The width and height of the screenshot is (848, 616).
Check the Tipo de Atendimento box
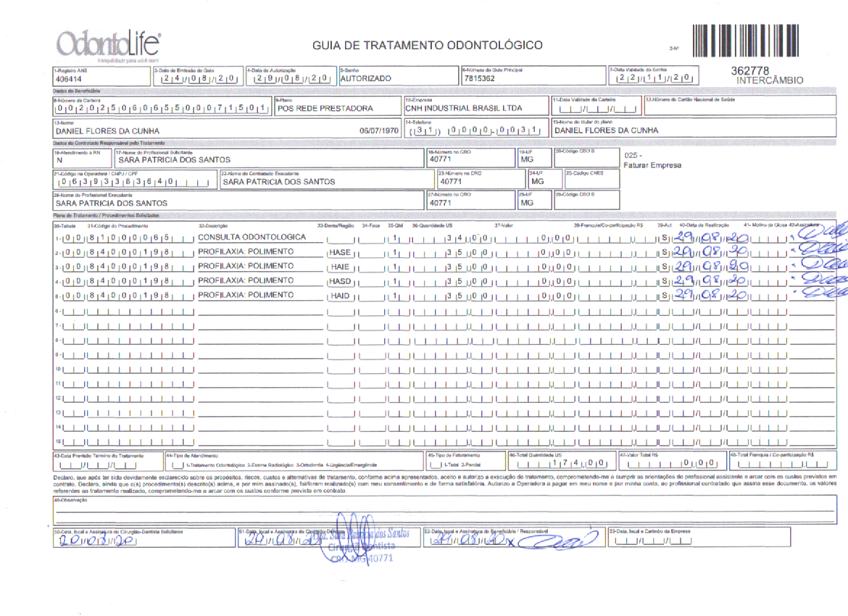[x=178, y=465]
